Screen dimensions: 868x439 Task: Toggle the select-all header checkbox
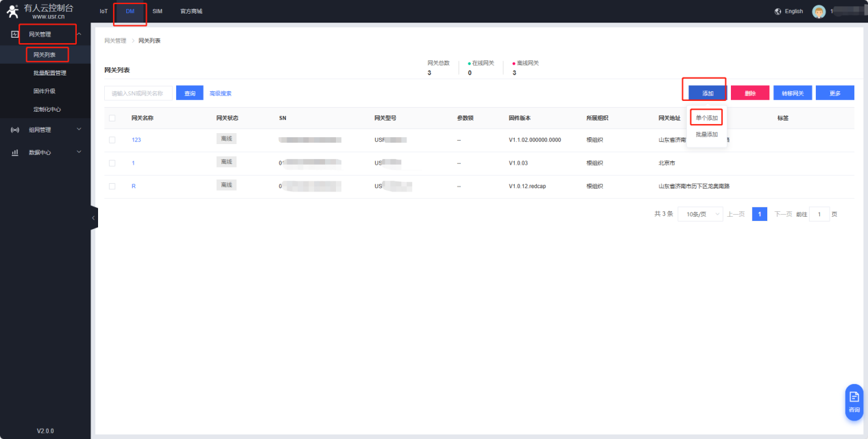coord(112,118)
